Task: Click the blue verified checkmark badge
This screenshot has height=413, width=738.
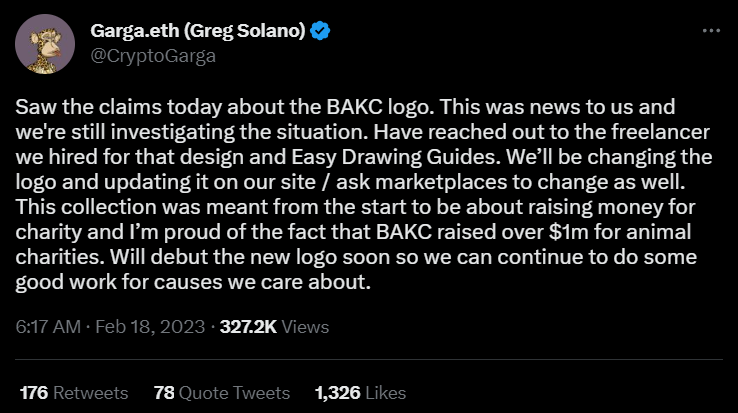Action: tap(322, 31)
